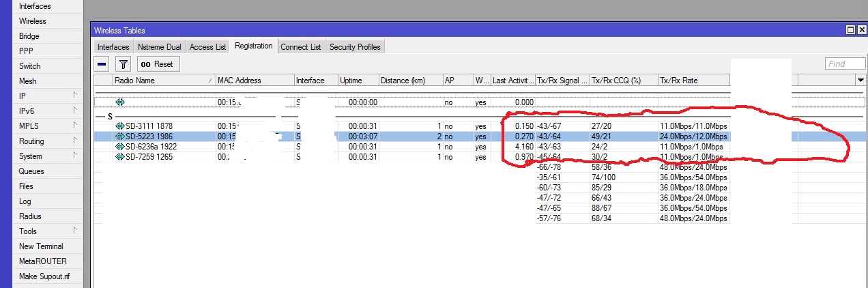Select the SD-3111 1878 station icon
Viewport: 868px width, 288px height.
(120, 126)
